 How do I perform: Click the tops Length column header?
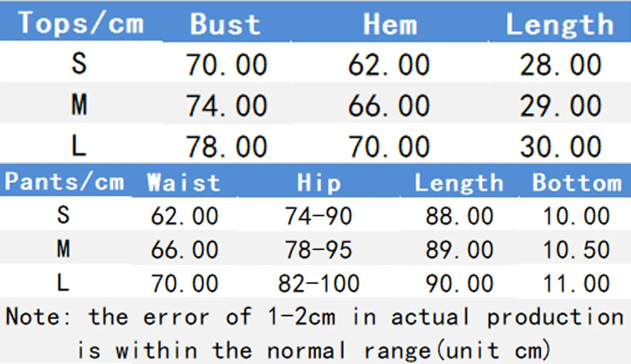[x=560, y=25]
